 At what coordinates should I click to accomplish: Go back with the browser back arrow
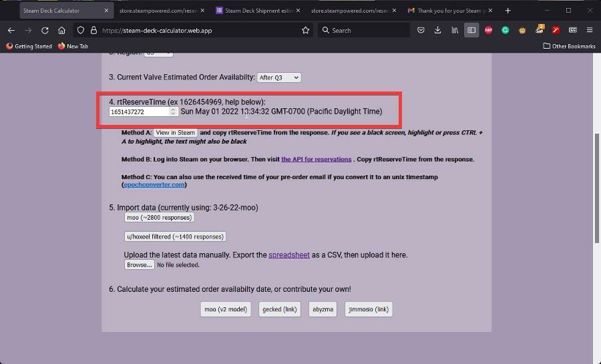click(x=11, y=30)
